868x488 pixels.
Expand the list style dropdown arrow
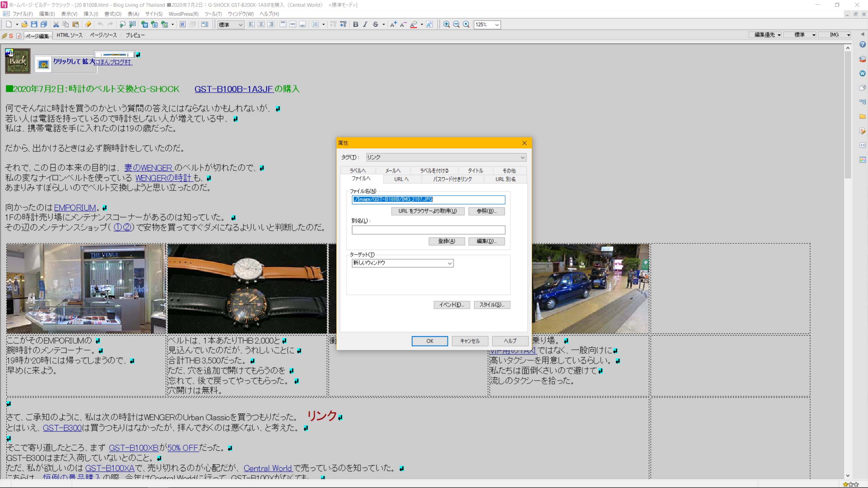coord(323,24)
